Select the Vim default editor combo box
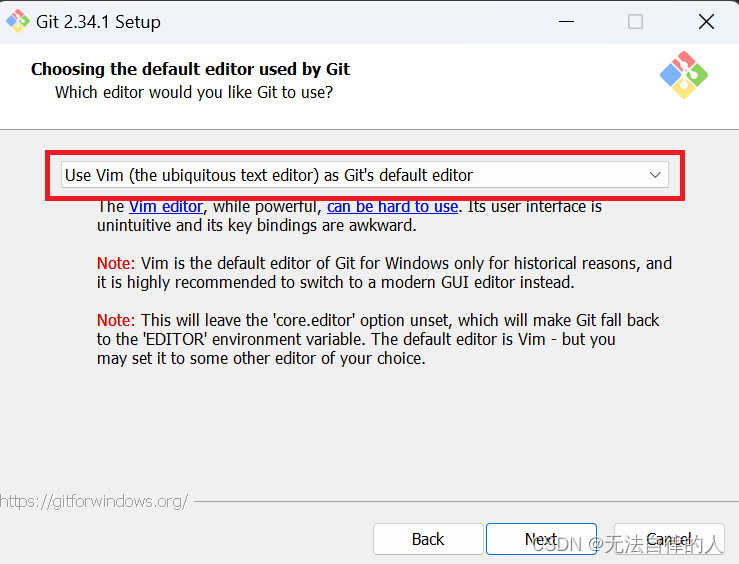 [365, 175]
